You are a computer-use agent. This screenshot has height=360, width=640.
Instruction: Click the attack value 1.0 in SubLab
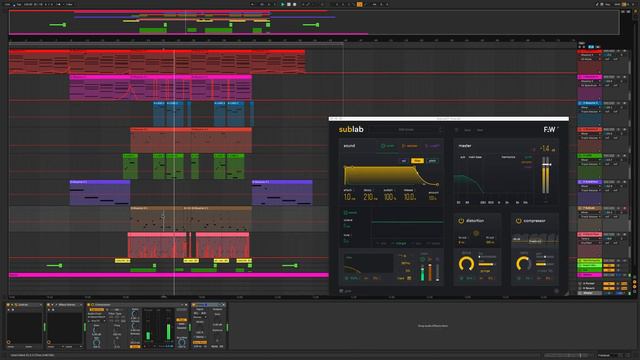pyautogui.click(x=348, y=197)
